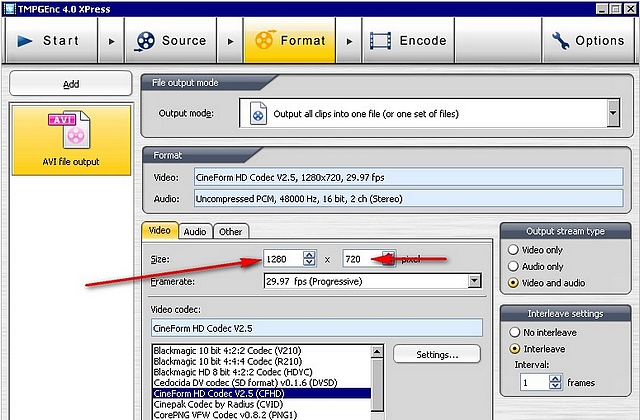The height and width of the screenshot is (420, 640).
Task: Increase the Interval frames stepper
Action: point(555,378)
